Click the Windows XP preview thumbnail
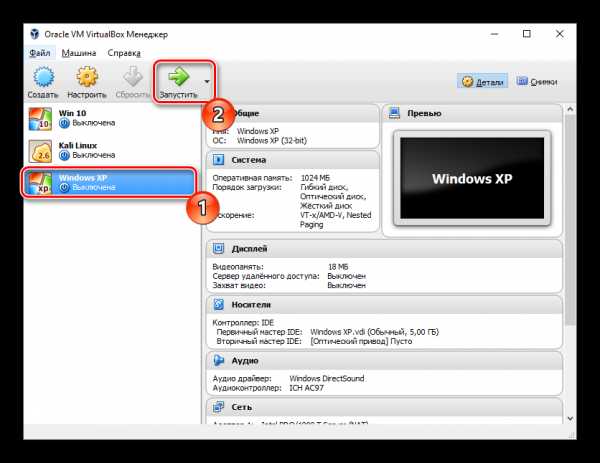This screenshot has height=463, width=600. click(471, 180)
